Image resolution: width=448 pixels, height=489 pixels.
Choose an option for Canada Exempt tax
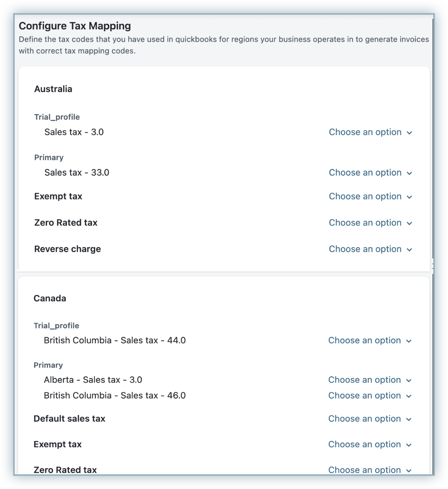[x=369, y=445]
